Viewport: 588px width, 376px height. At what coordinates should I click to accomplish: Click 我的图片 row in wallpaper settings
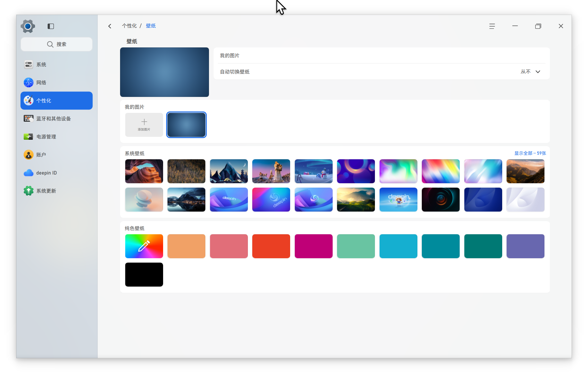tap(382, 56)
